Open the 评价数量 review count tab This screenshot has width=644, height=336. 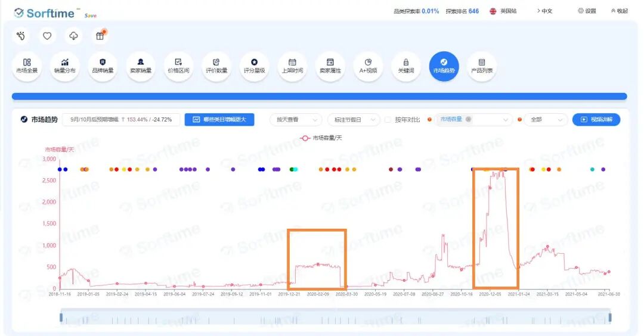216,66
